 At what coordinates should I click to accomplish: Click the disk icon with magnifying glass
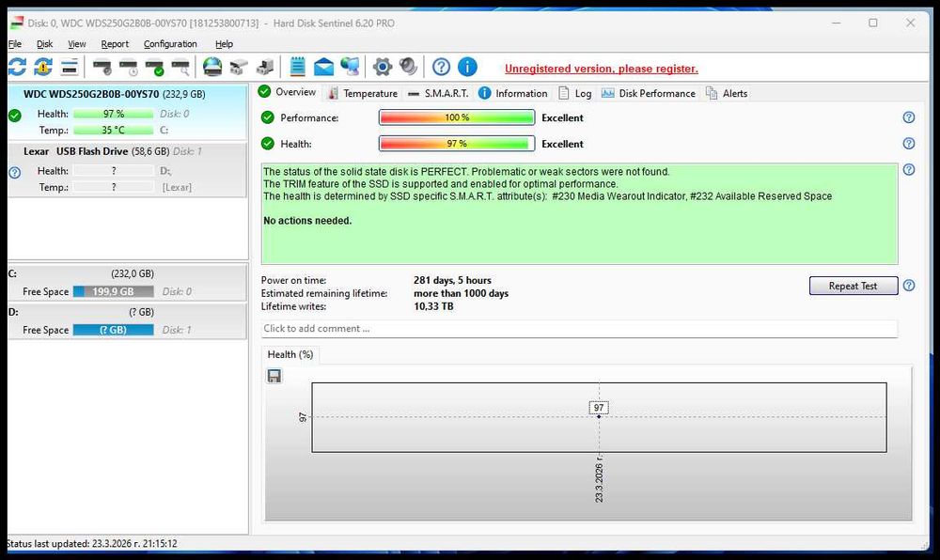pos(180,67)
